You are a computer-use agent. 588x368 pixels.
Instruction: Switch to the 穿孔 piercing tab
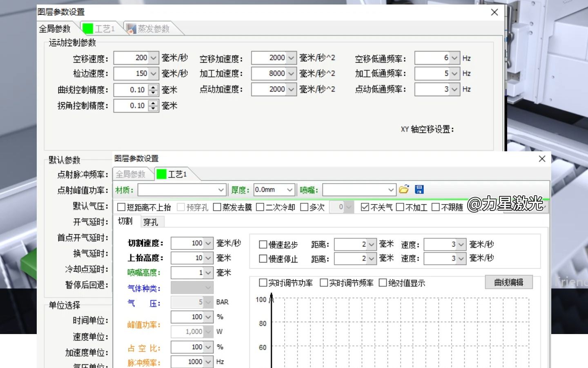151,222
